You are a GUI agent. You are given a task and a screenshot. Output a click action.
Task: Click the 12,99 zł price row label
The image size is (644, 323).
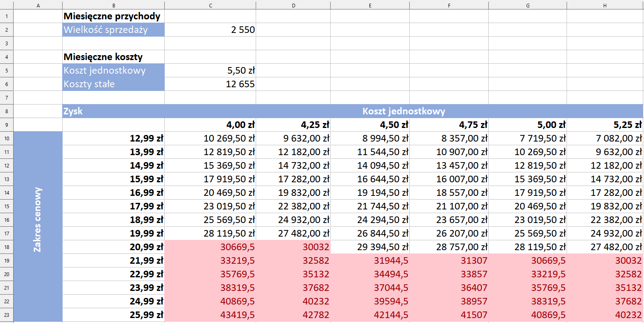(x=113, y=138)
